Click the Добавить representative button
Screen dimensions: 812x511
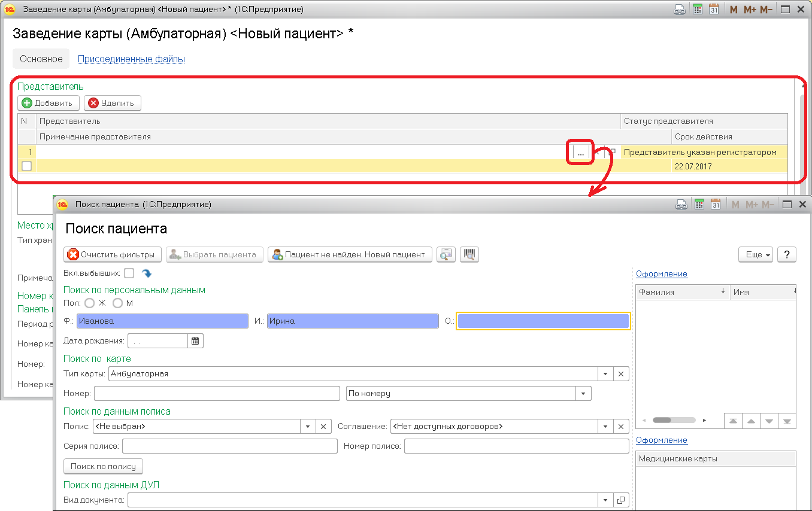pyautogui.click(x=48, y=103)
